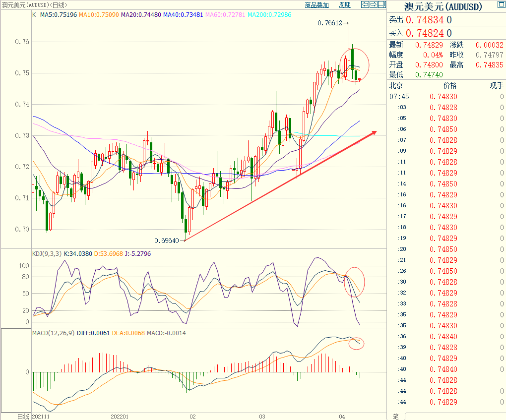This screenshot has width=506, height=420.
Task: Click the left arrow navigation icon
Action: pyautogui.click(x=365, y=4)
